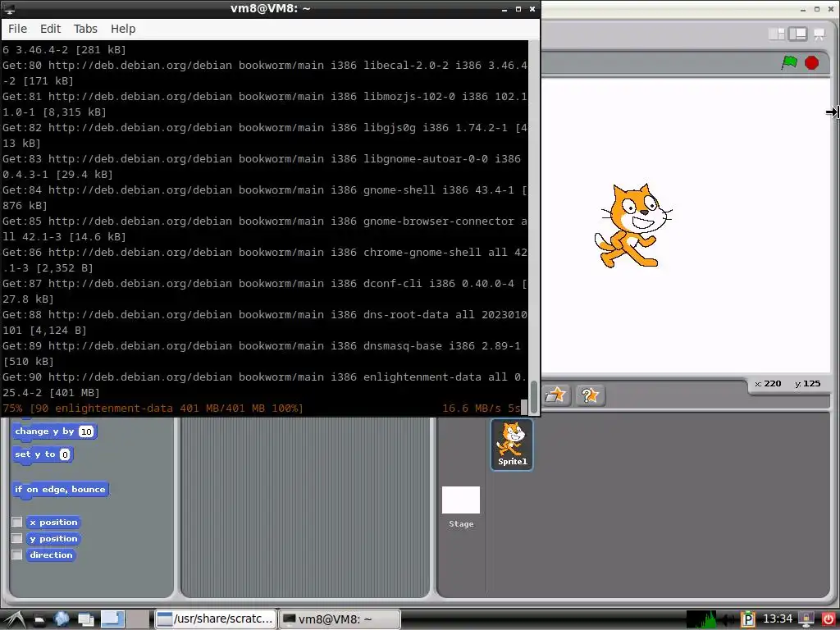Open the terminal window menu icon
Viewport: 840px width, 630px height.
[x=10, y=9]
